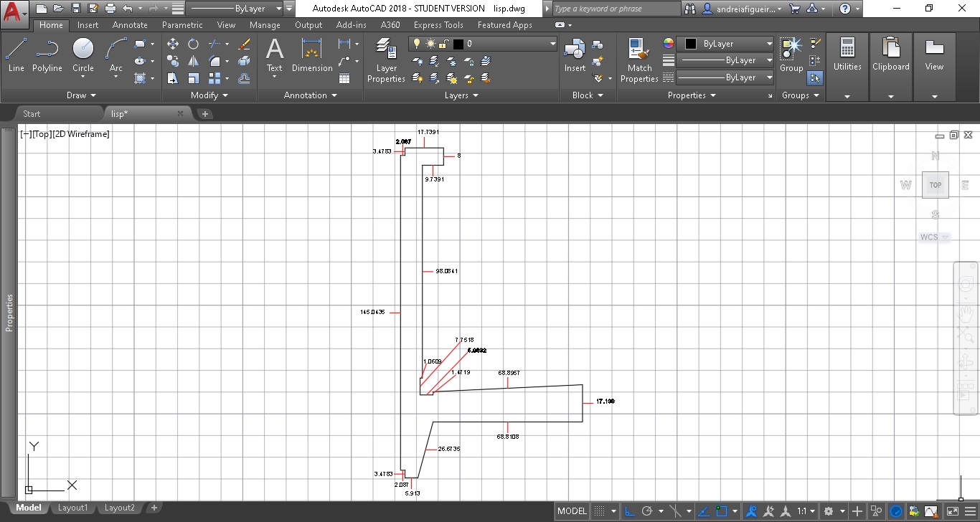Undo the last action
Image resolution: width=980 pixels, height=522 pixels.
coord(128,9)
